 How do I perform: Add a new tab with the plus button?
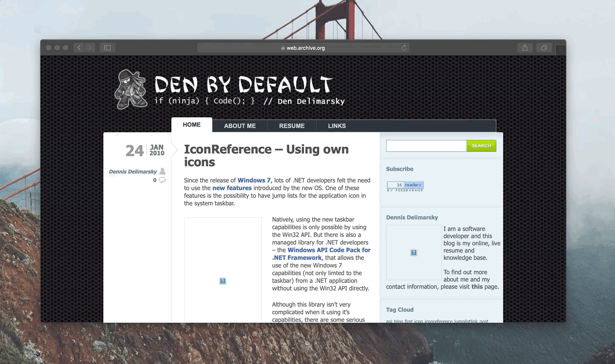[x=561, y=50]
